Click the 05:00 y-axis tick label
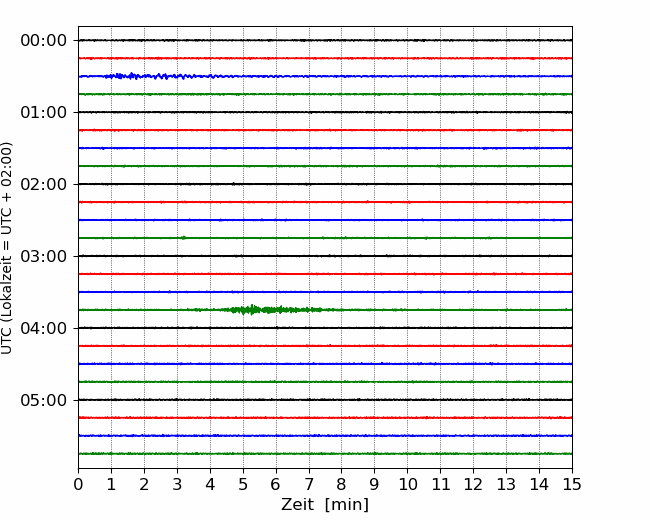The height and width of the screenshot is (520, 650). tap(44, 401)
